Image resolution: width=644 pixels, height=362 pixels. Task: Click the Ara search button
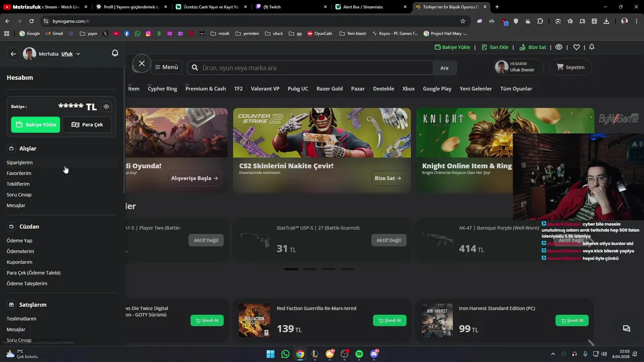(444, 68)
